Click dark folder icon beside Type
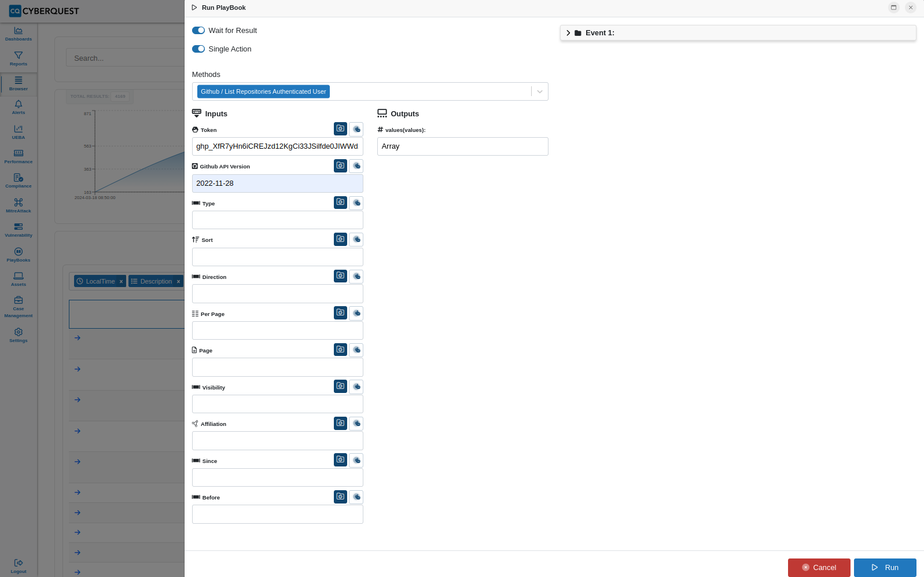 (340, 202)
